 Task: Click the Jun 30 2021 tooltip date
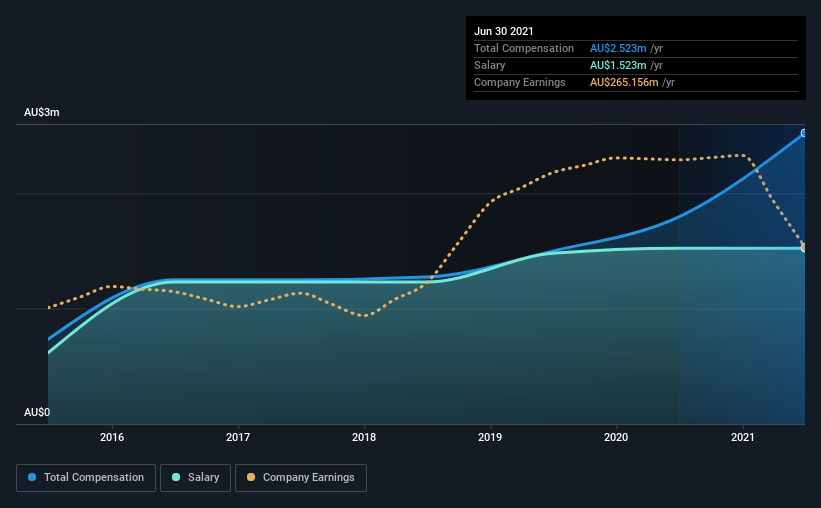click(x=504, y=31)
